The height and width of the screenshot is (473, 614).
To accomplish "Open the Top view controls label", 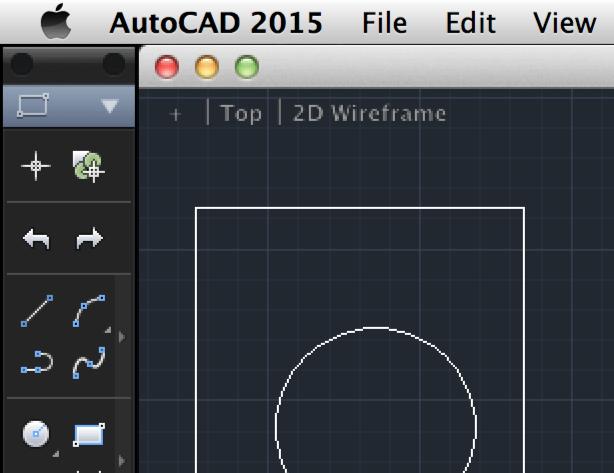I will (240, 114).
